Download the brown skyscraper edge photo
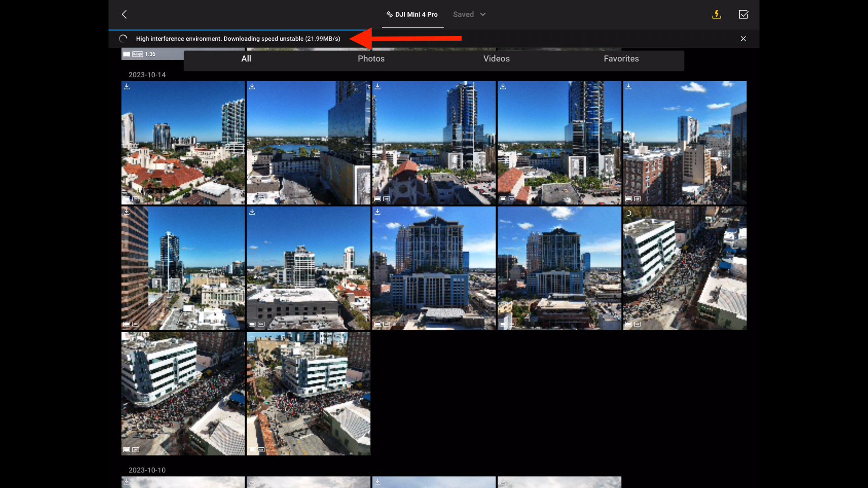 coord(127,211)
